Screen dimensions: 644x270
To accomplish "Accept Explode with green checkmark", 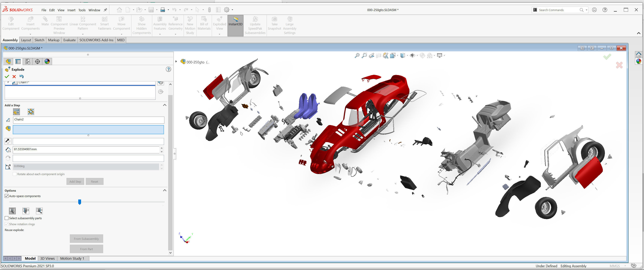I will pyautogui.click(x=7, y=77).
